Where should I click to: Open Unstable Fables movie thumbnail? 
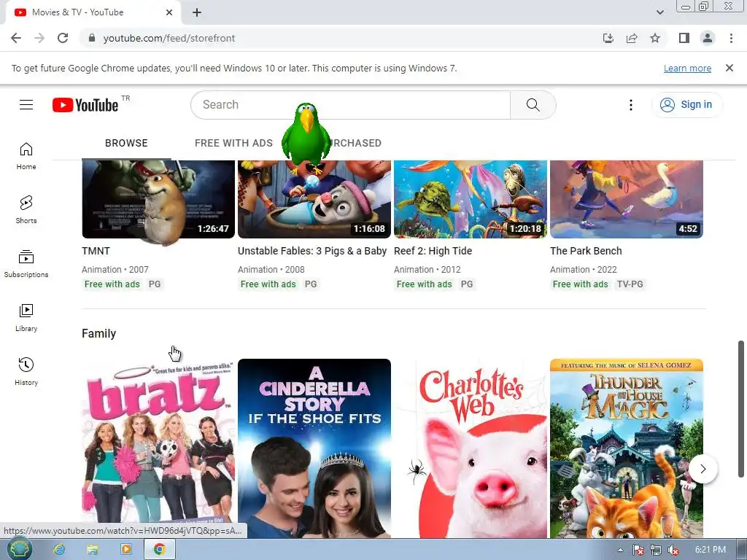314,199
